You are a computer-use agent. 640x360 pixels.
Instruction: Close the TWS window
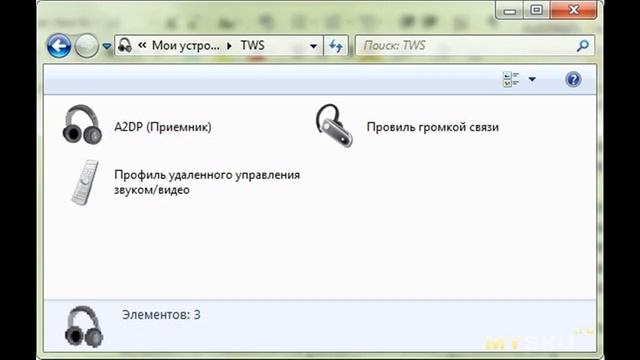pyautogui.click(x=573, y=10)
